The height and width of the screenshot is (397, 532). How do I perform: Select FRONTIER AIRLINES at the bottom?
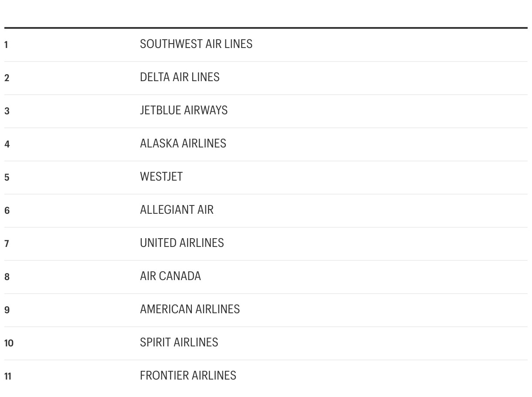tap(188, 376)
